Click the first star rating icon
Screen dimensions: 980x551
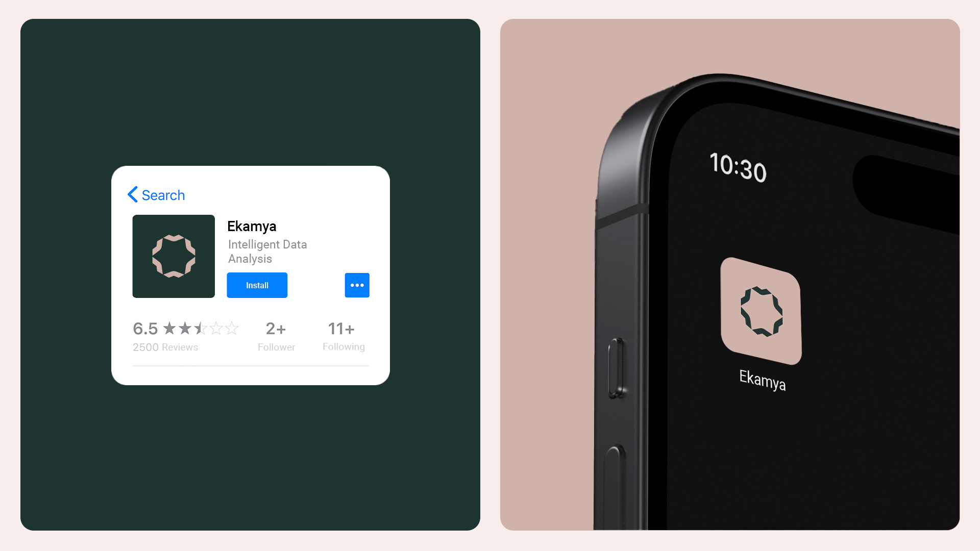169,329
